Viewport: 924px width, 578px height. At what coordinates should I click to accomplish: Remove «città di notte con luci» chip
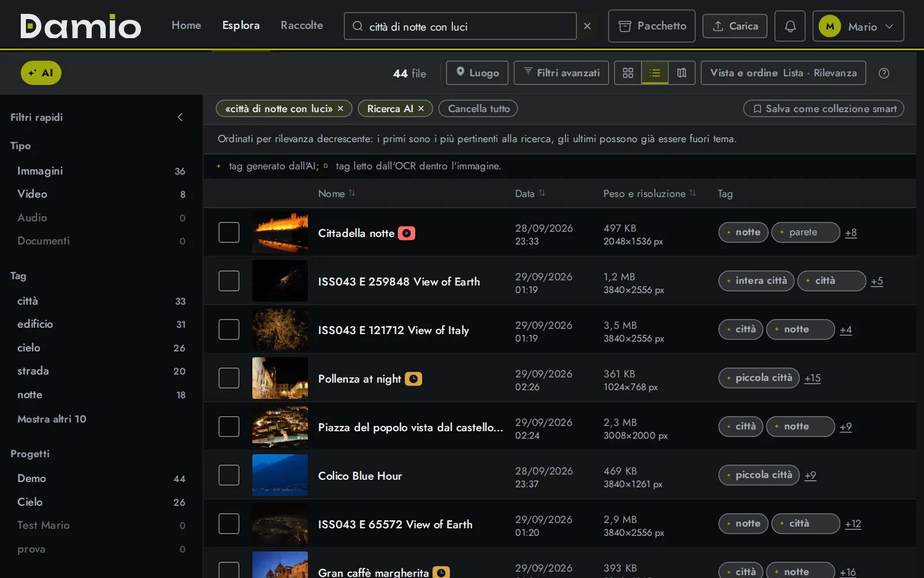pyautogui.click(x=341, y=109)
